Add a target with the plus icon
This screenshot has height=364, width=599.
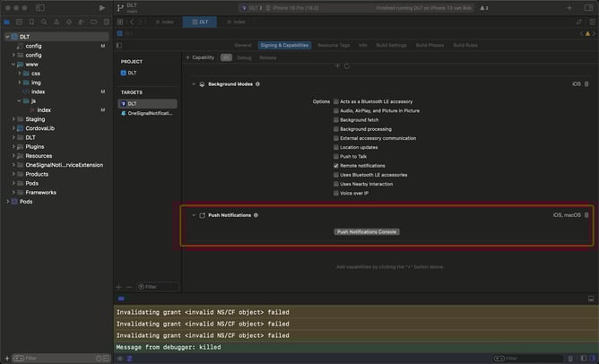pyautogui.click(x=118, y=287)
